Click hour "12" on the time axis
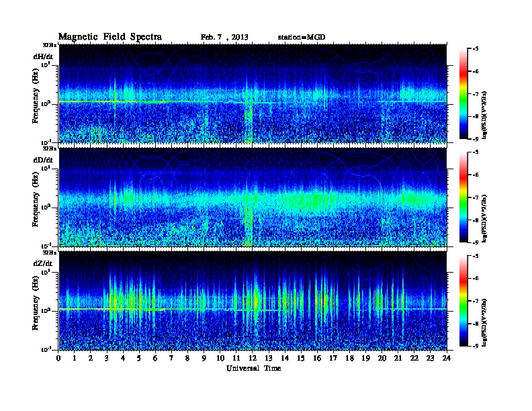 (x=253, y=359)
